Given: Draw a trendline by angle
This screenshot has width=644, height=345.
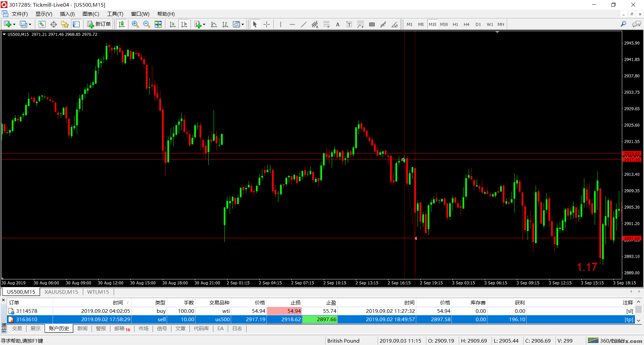Looking at the screenshot, I should [395, 24].
